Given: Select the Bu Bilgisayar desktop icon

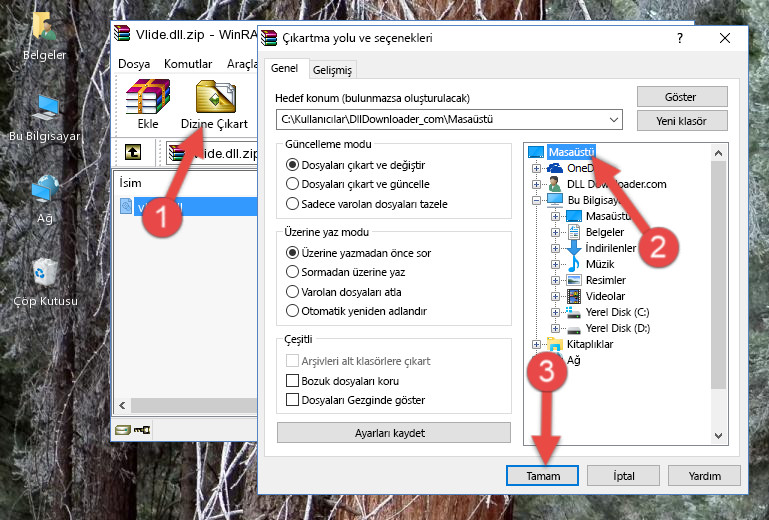Looking at the screenshot, I should [45, 118].
